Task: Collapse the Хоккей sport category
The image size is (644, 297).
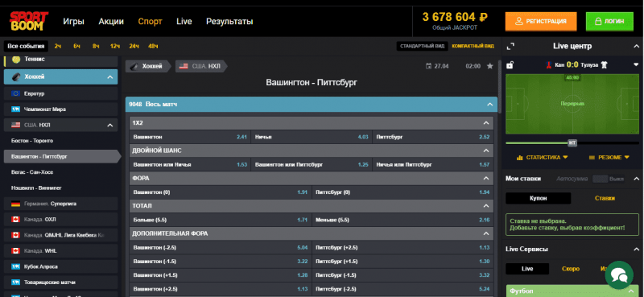Action: click(109, 77)
